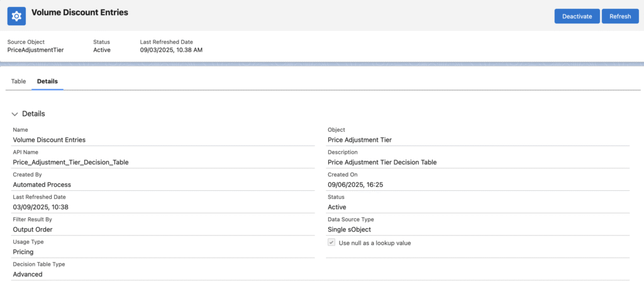Click the decision table gear icon

pyautogui.click(x=16, y=16)
